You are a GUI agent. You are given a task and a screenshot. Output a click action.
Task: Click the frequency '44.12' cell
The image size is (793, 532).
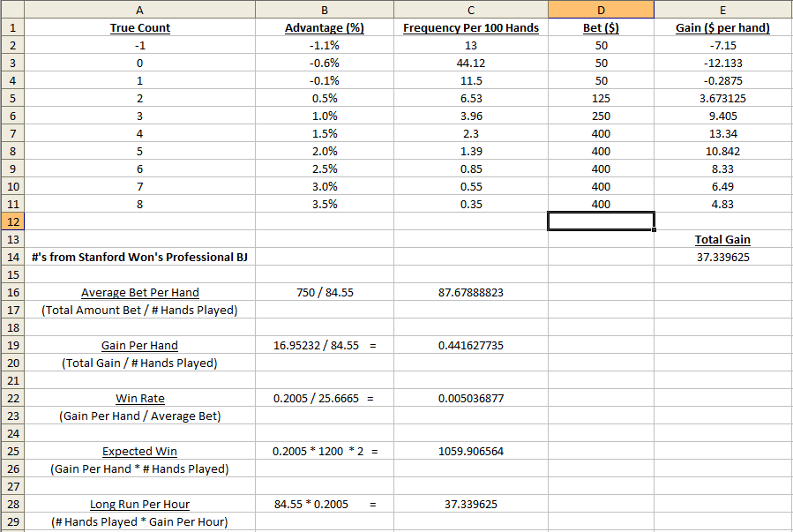coord(471,64)
